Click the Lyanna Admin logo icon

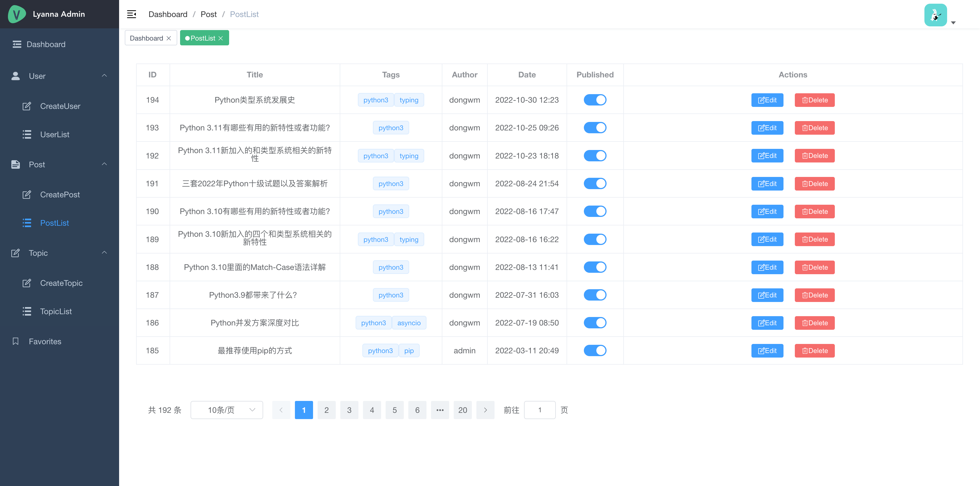pyautogui.click(x=17, y=14)
